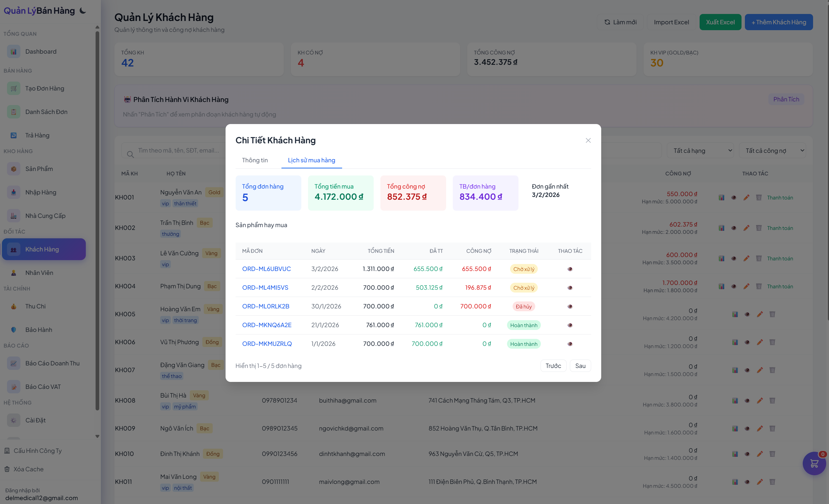Close the Chi Tiết Khách Hàng dialog

(588, 141)
